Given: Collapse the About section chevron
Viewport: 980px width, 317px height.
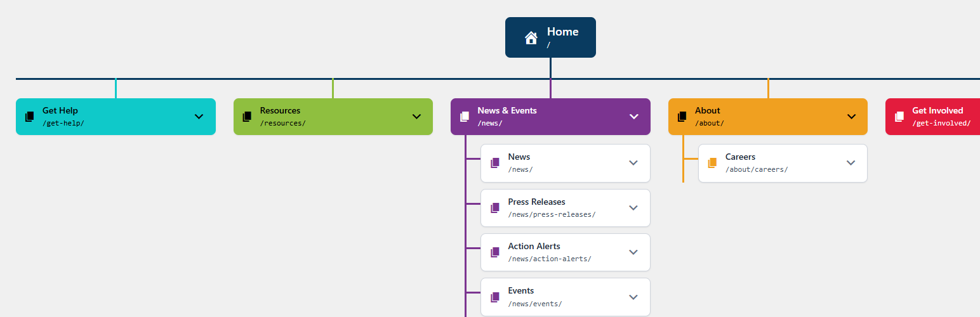Looking at the screenshot, I should [x=851, y=117].
